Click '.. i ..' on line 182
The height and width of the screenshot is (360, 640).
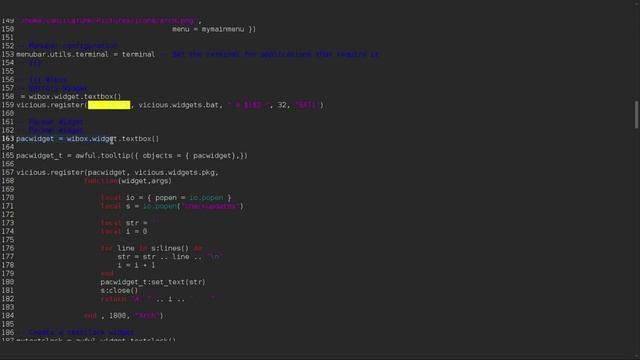[170, 300]
